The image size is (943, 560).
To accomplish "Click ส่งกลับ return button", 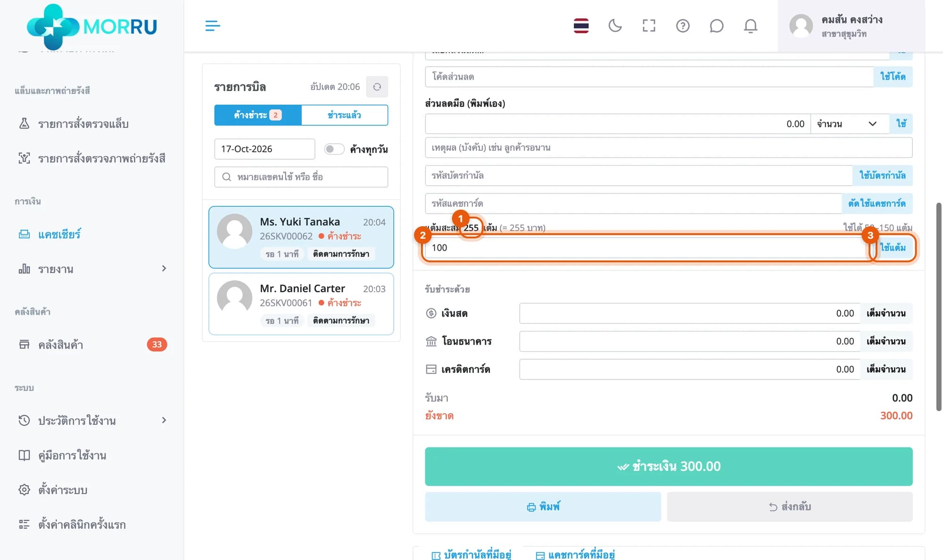I will [x=790, y=507].
